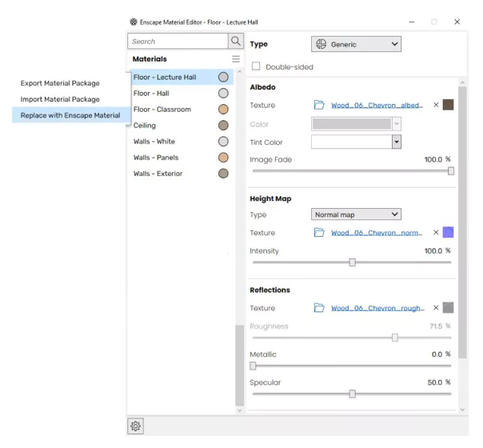This screenshot has height=448, width=483.
Task: Click Walls - Panels material preview circle
Action: [223, 158]
